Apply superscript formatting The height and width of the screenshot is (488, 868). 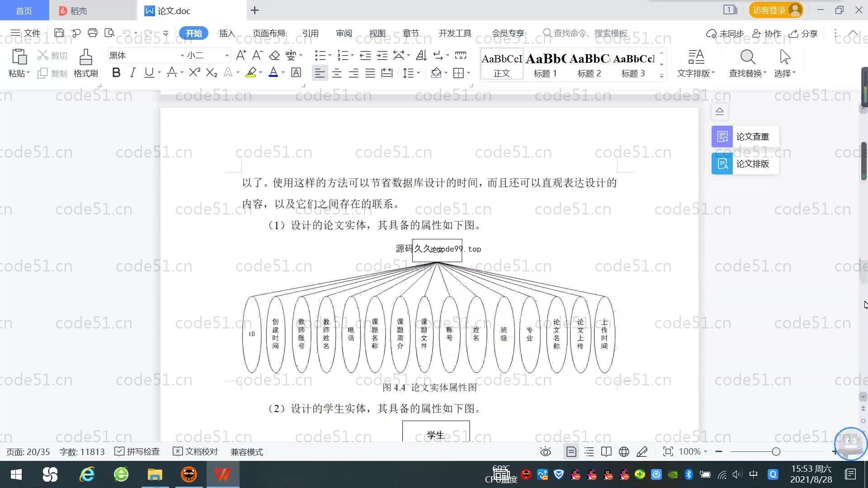point(195,73)
